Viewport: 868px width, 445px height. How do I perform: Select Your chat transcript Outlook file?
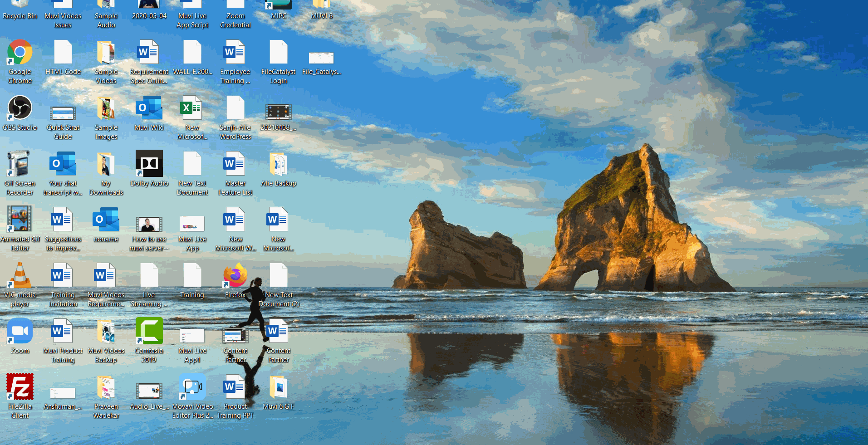63,173
